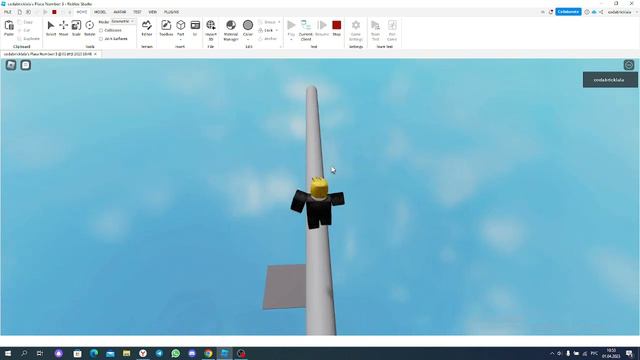
Task: Activate the Scale tool
Action: [x=76, y=28]
